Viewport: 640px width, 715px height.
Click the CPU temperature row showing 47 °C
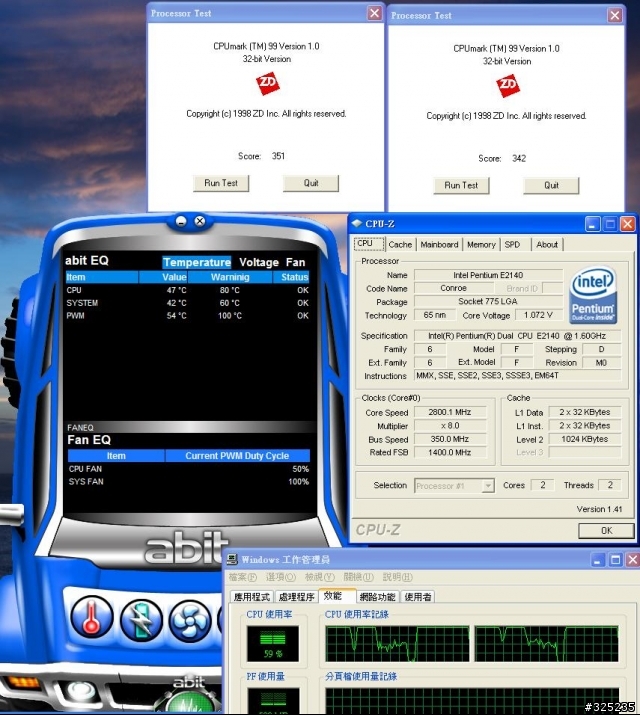point(187,290)
